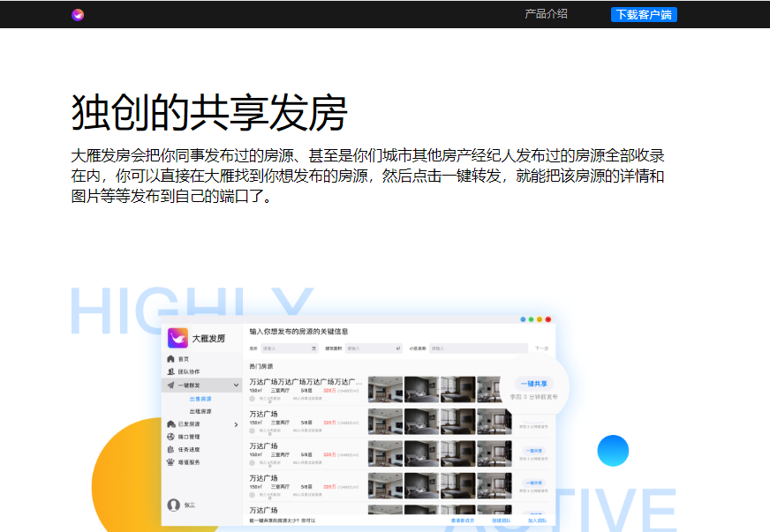Click the 一键群发 paper plane icon

click(x=170, y=386)
